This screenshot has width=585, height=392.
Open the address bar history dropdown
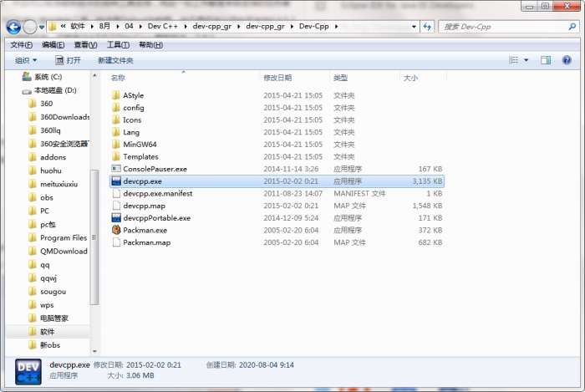click(414, 27)
